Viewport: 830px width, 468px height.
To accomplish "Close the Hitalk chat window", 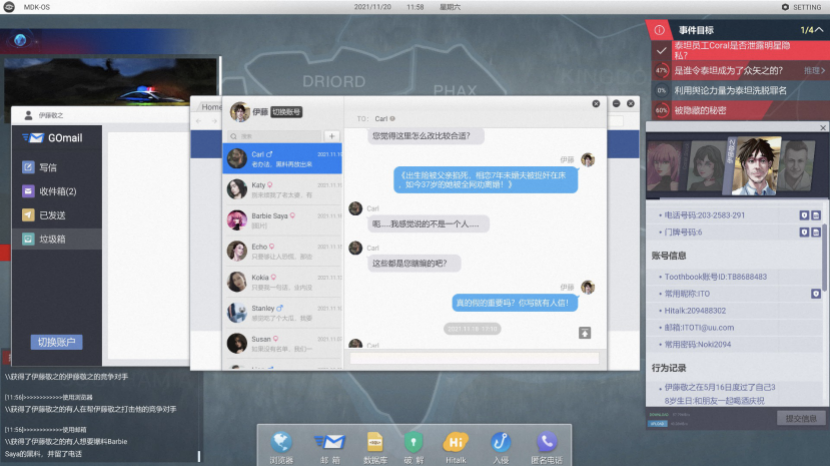I will pyautogui.click(x=596, y=104).
